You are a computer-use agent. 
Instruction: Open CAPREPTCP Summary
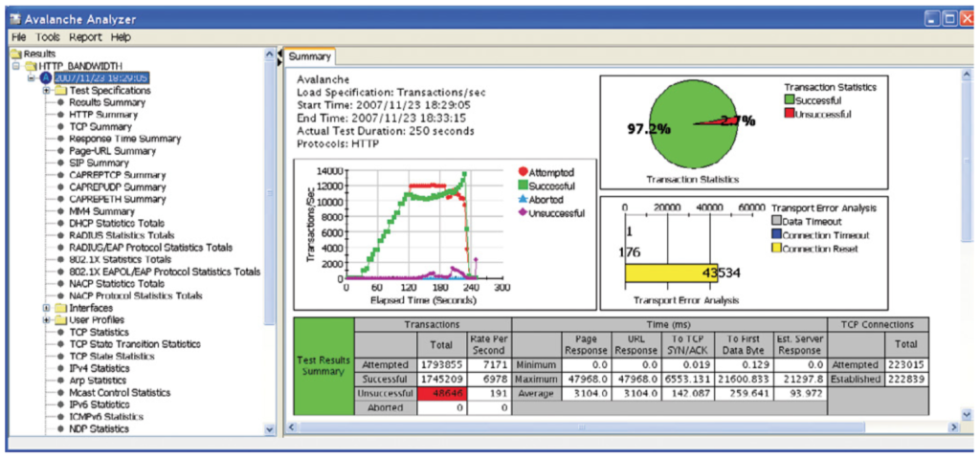[x=117, y=174]
